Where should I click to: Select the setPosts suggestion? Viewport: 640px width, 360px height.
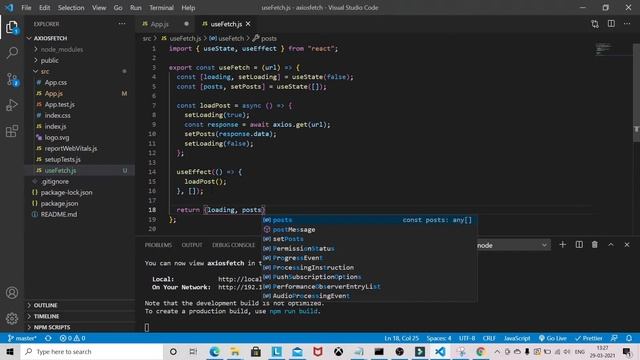[x=369, y=239]
